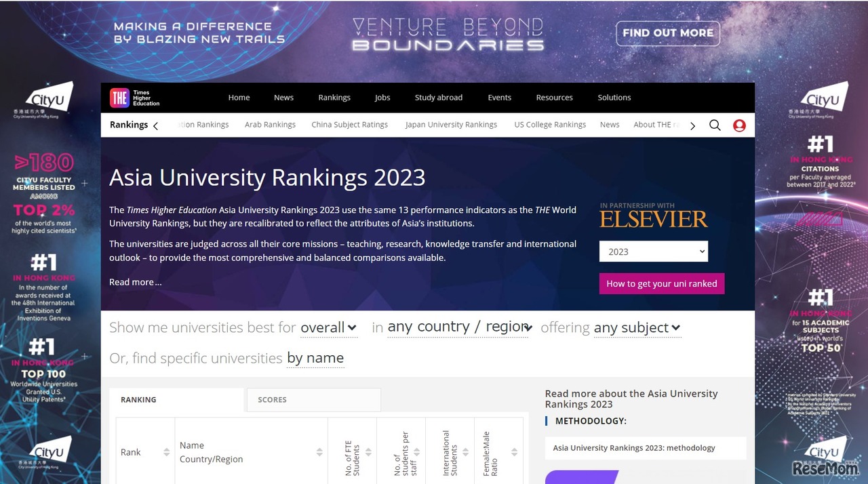Open News in the top navigation

coord(283,98)
